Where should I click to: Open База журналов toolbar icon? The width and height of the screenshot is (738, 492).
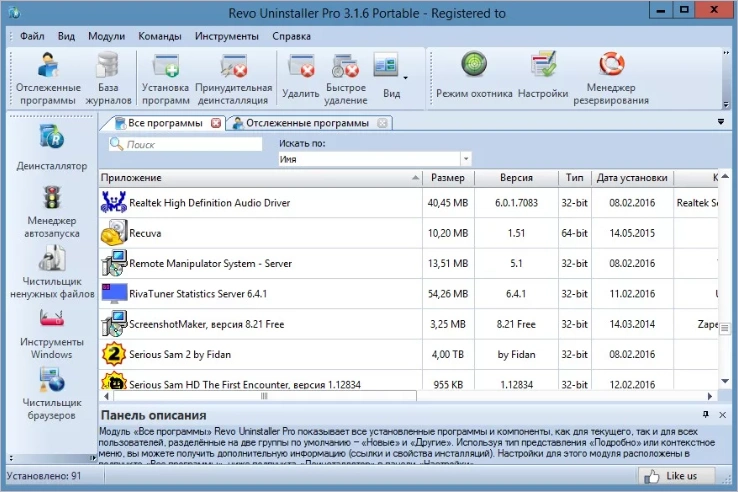tap(108, 65)
